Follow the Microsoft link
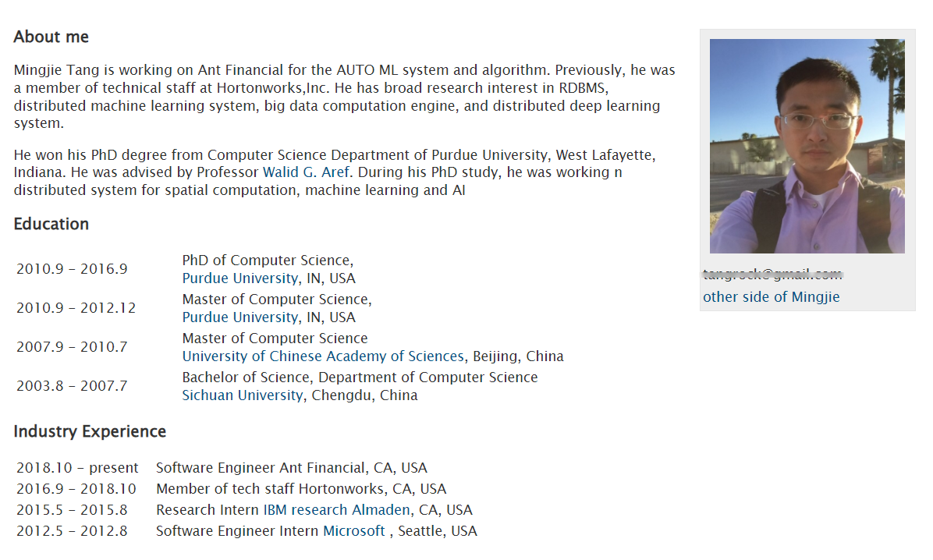This screenshot has height=560, width=933. click(354, 531)
